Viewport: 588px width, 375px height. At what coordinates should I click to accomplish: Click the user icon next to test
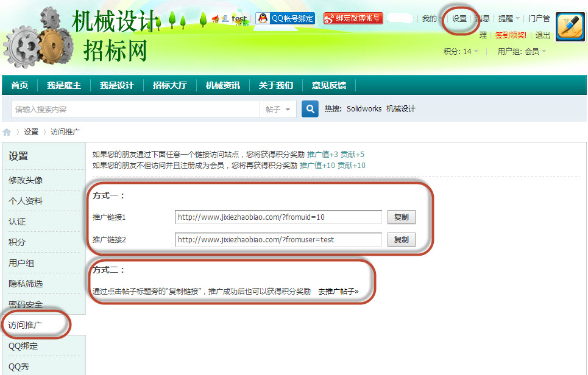(225, 18)
